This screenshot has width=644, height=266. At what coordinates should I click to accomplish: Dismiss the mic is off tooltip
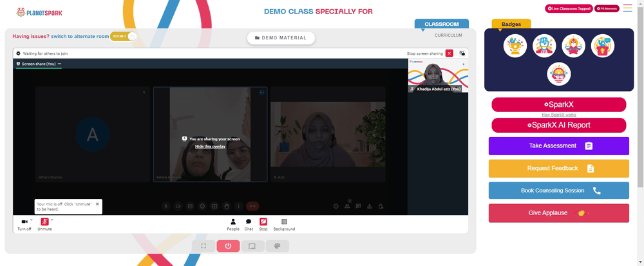[97, 204]
